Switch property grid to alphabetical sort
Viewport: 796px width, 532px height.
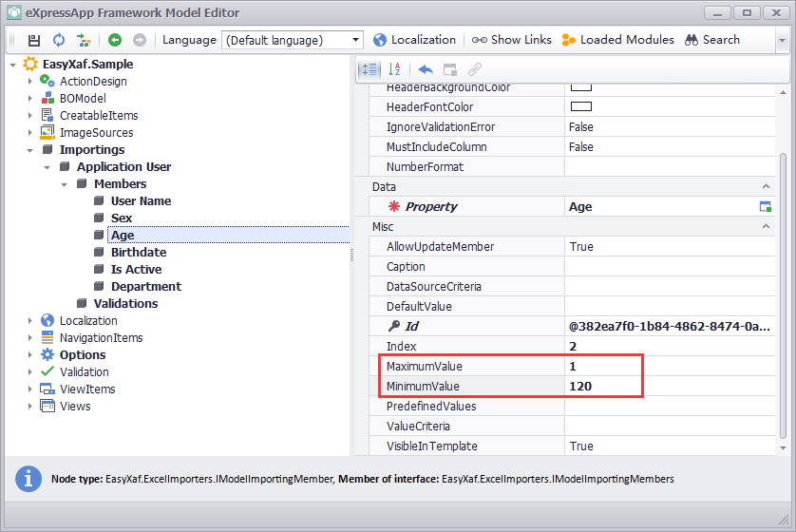click(x=395, y=69)
